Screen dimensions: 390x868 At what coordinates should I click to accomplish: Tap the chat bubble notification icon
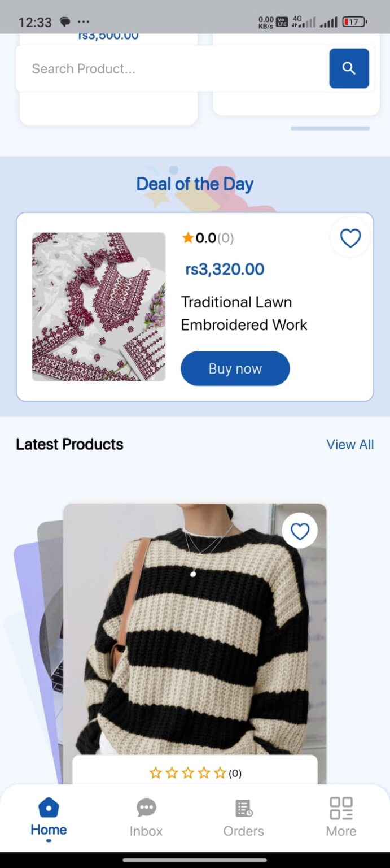[65, 22]
